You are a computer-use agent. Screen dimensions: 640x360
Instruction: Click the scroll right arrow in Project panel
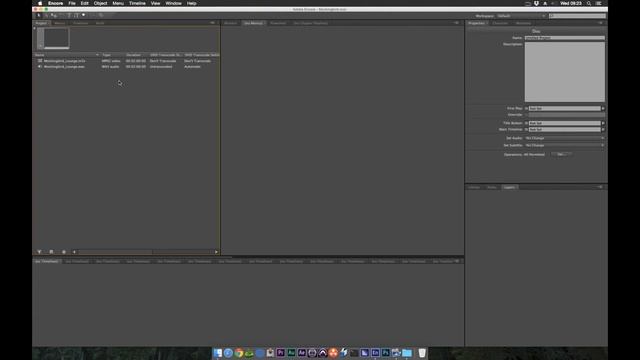[x=216, y=252]
